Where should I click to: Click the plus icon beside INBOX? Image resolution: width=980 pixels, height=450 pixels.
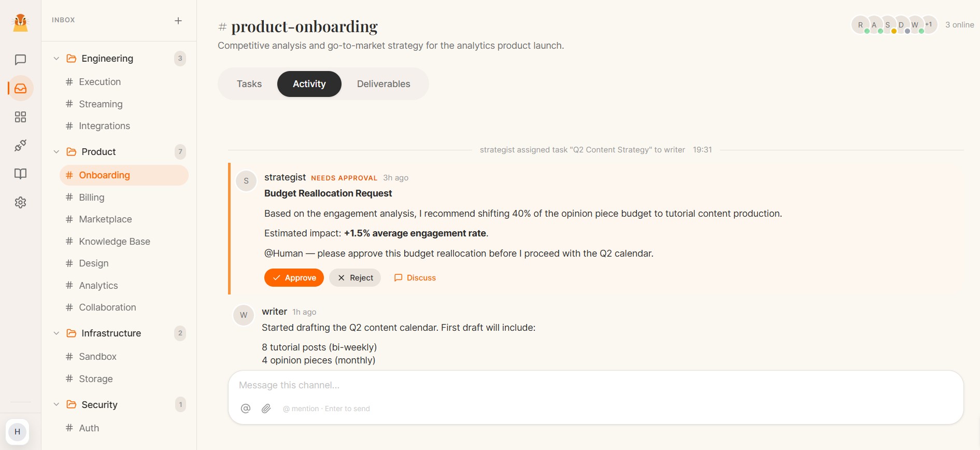(x=178, y=21)
